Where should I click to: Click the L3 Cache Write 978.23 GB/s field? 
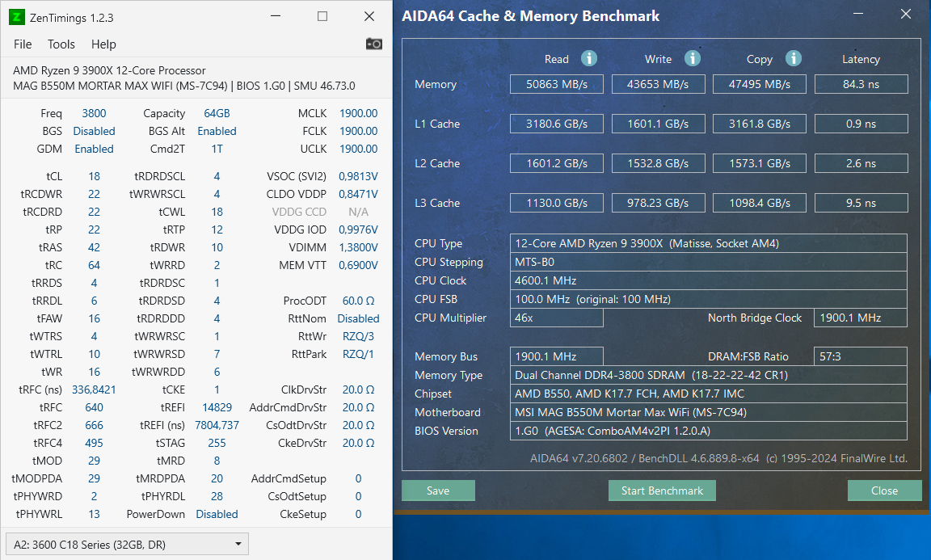(x=658, y=203)
